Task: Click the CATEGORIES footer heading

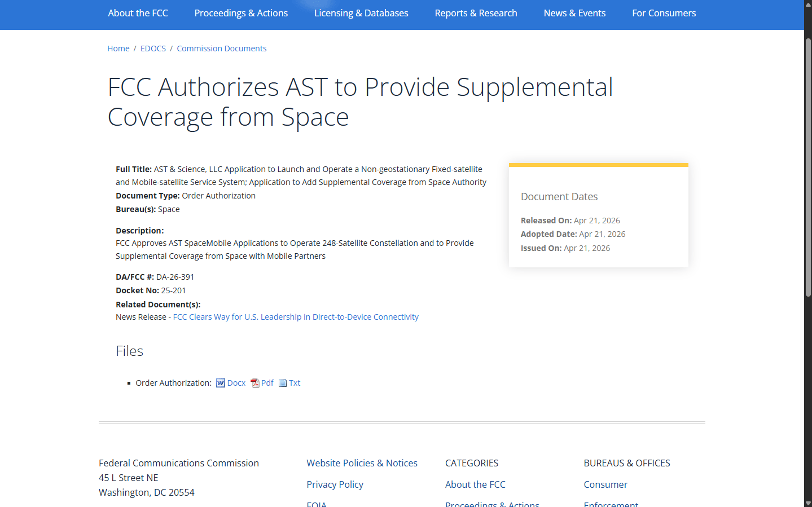Action: [472, 463]
